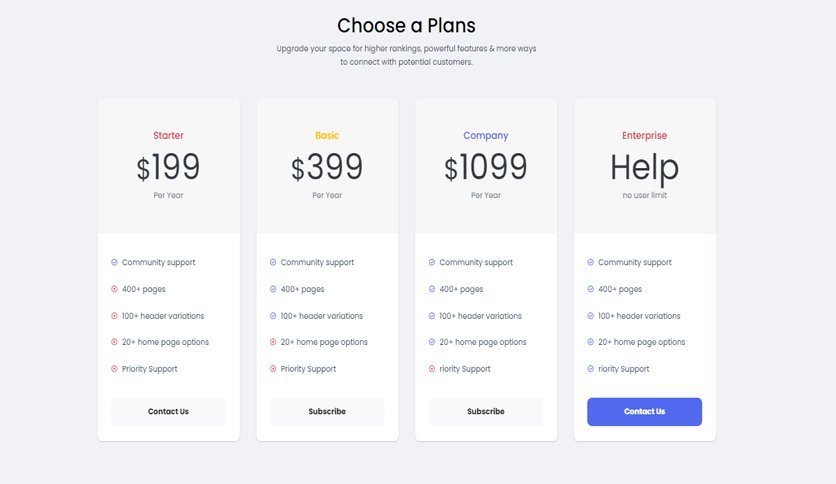This screenshot has height=484, width=836.
Task: Click the Company plan 20+ home page options check icon
Action: coord(432,342)
